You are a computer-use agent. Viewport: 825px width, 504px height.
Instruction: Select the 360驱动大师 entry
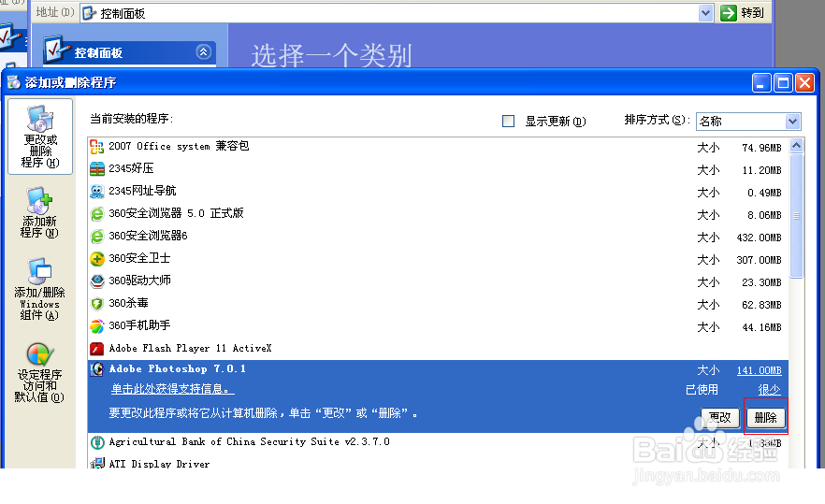point(438,281)
